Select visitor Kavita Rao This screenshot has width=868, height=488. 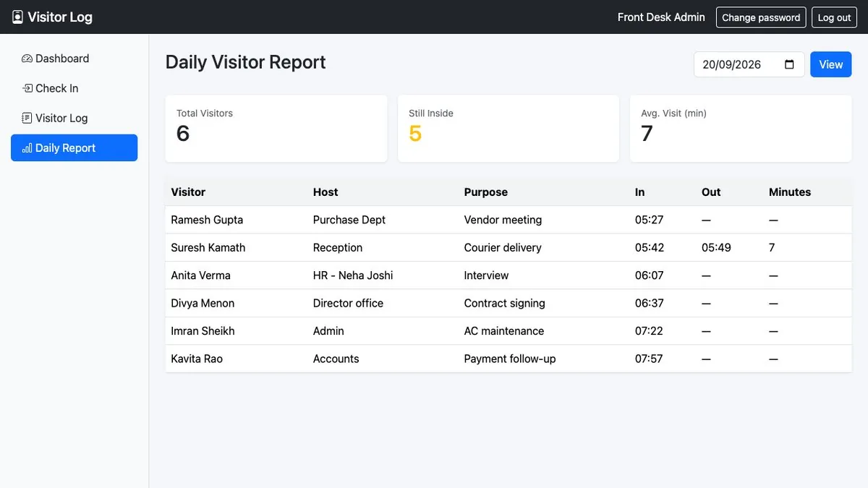click(197, 359)
